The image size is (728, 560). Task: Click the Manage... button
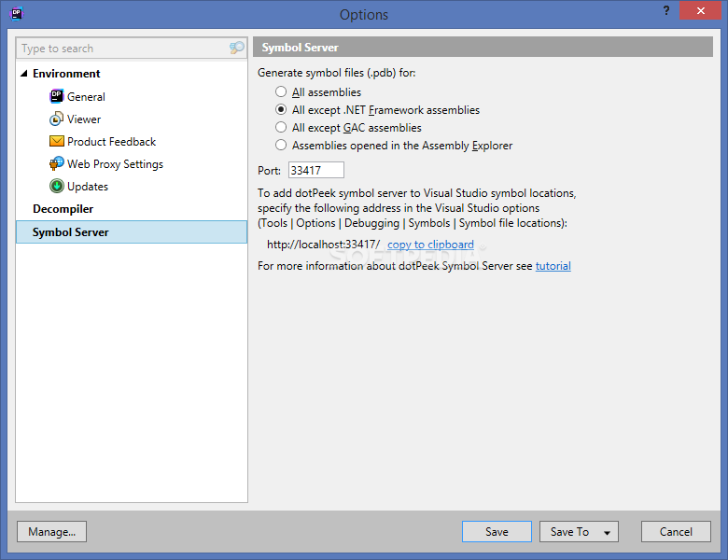coord(51,531)
